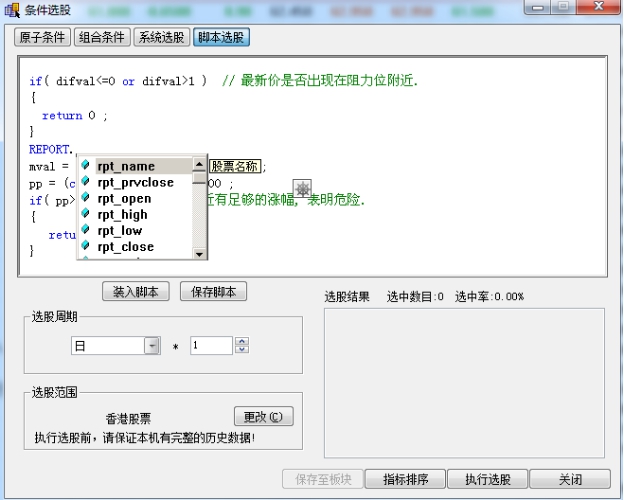Screen dimensions: 624x500
Task: Open the 组合条件 tab
Action: pyautogui.click(x=101, y=37)
